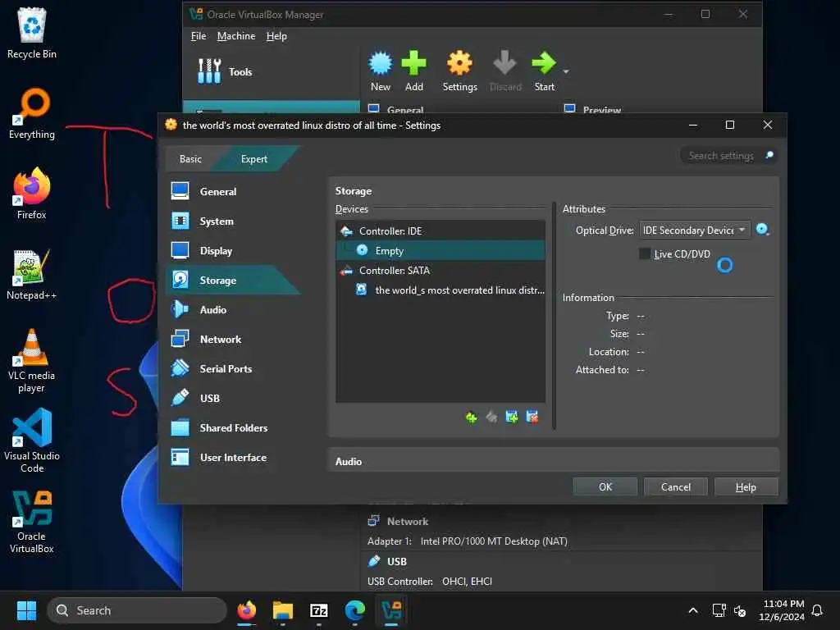
Task: Open File Explorer from the taskbar
Action: point(283,609)
